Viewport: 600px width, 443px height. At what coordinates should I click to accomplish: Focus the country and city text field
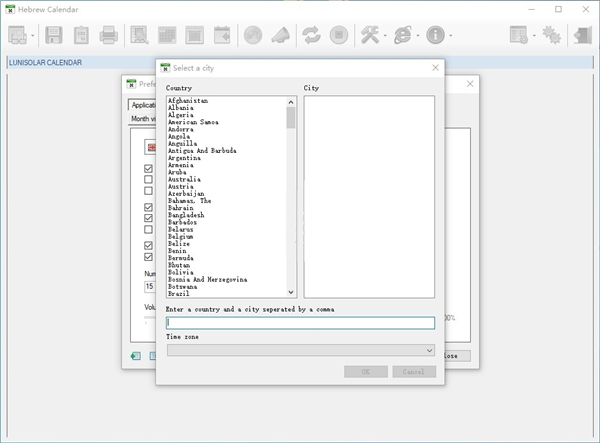(300, 323)
